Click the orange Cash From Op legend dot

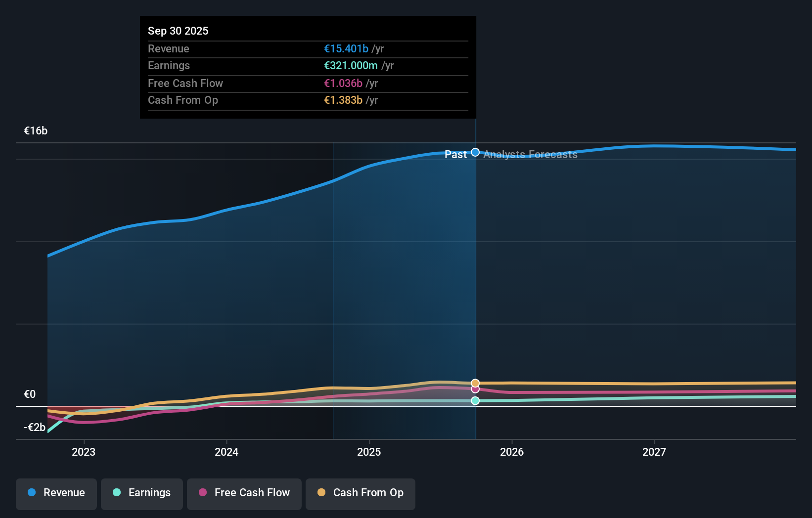click(321, 493)
